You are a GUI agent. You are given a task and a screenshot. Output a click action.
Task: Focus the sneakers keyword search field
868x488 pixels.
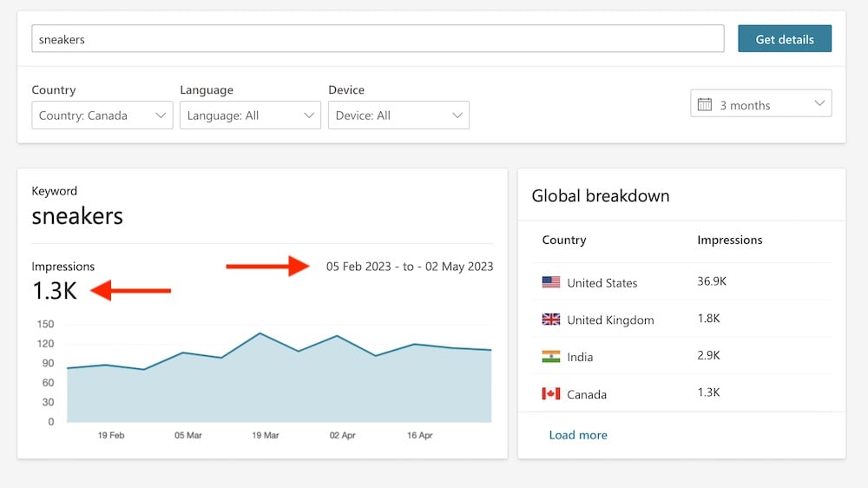click(378, 39)
